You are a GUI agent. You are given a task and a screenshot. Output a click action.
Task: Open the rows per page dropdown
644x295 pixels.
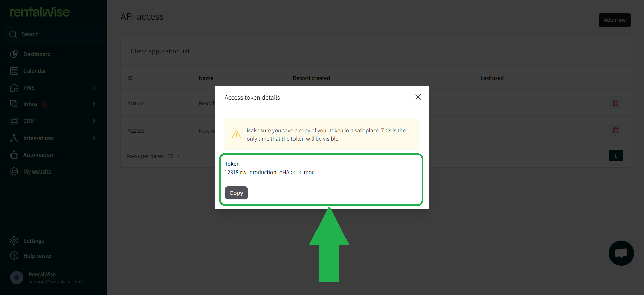[174, 156]
